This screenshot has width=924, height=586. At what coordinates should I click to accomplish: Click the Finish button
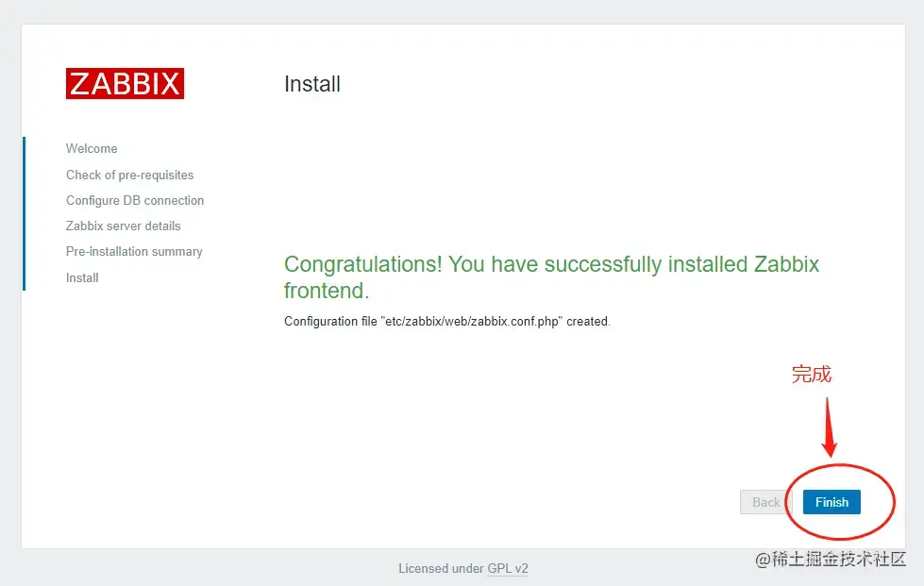coord(832,502)
